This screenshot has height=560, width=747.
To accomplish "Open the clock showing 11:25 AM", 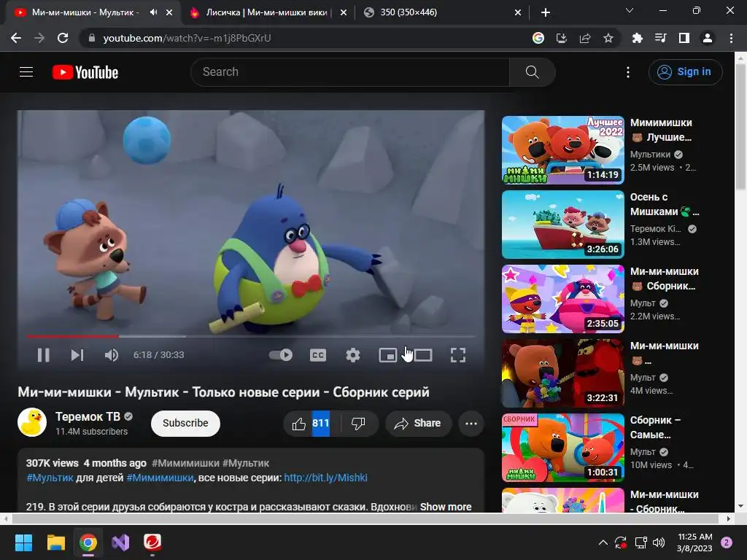I will (x=694, y=542).
